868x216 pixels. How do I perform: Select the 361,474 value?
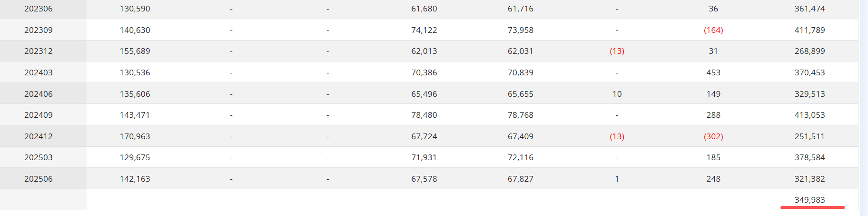click(x=809, y=9)
